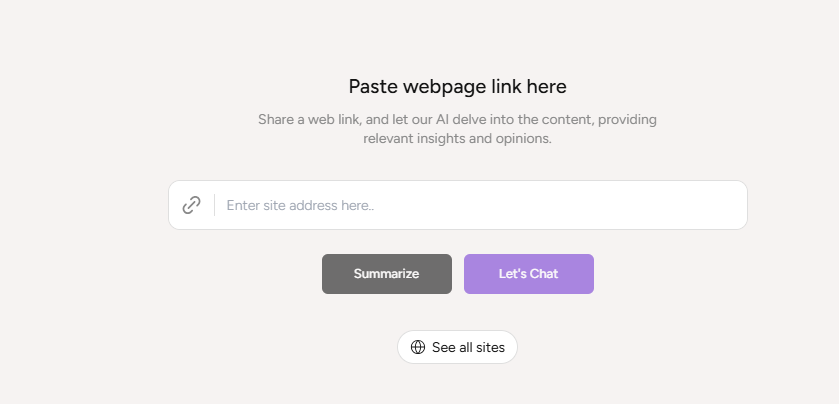Viewport: 839px width, 404px height.
Task: Click the word AI in the description
Action: pos(442,120)
